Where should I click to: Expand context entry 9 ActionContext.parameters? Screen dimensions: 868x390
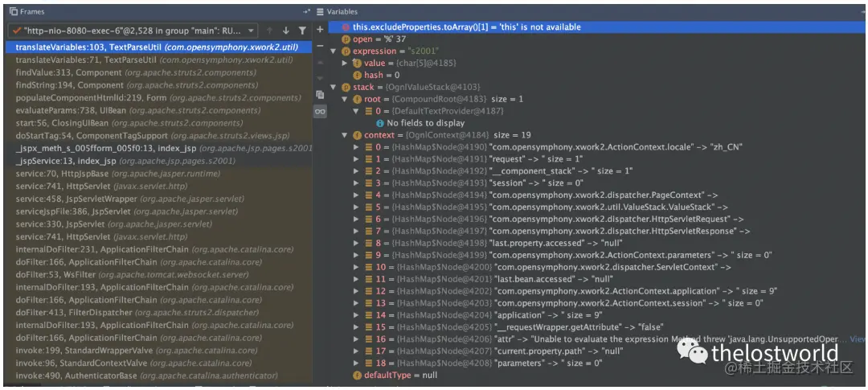tap(357, 255)
